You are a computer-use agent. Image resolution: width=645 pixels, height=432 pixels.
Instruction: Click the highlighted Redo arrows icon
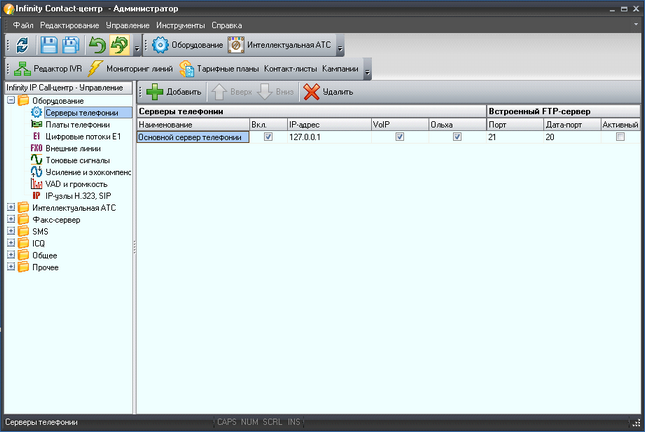pos(120,45)
